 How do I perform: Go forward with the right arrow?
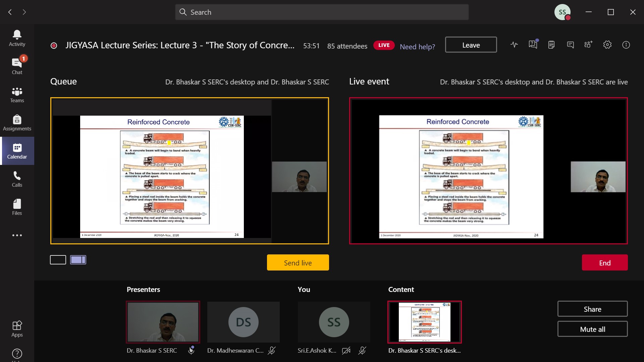tap(24, 12)
